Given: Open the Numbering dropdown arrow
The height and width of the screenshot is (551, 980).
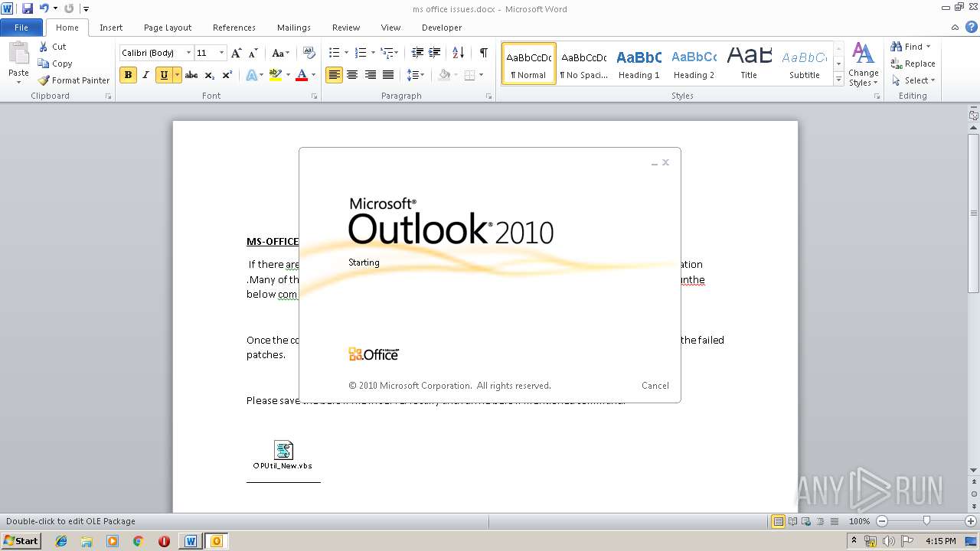Looking at the screenshot, I should tap(373, 53).
